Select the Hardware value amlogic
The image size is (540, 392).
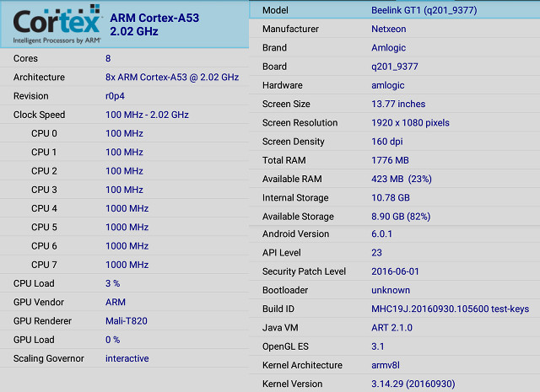[x=388, y=85]
